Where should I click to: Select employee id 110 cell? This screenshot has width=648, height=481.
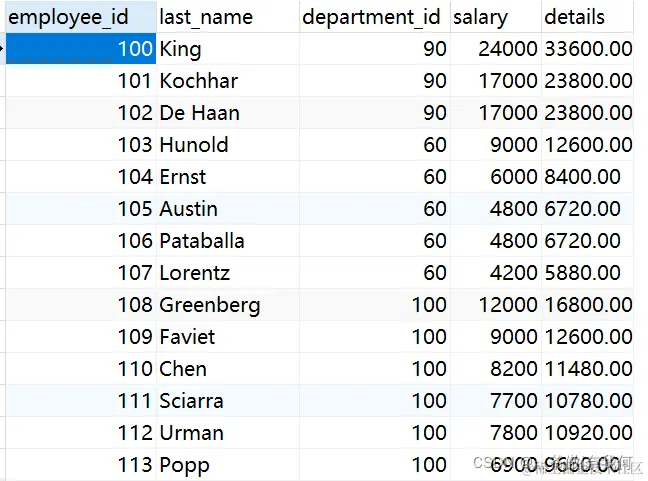point(81,369)
